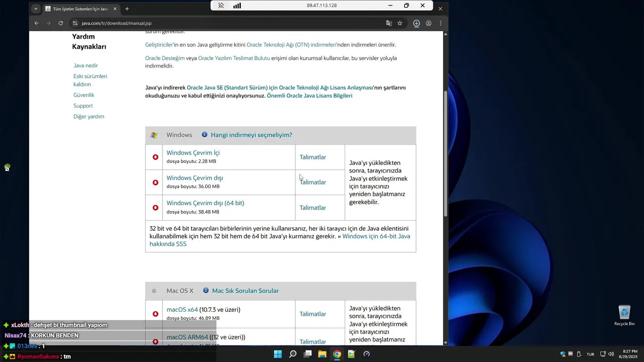Click the red download icon for macOS x64
Image resolution: width=644 pixels, height=362 pixels.
[155, 314]
